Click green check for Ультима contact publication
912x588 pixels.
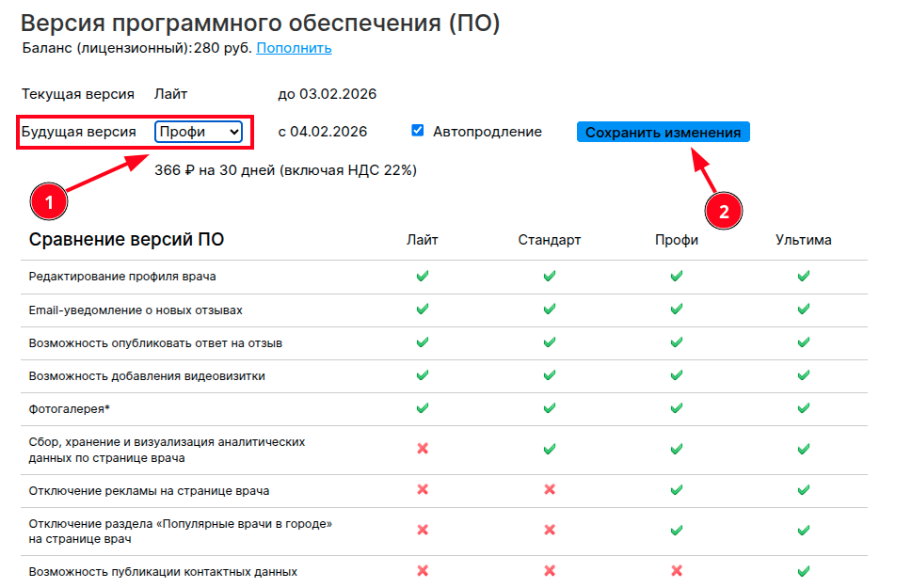(803, 571)
